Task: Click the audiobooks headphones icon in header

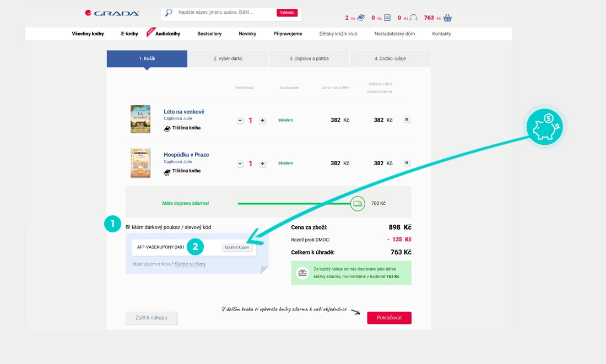Action: pyautogui.click(x=413, y=18)
